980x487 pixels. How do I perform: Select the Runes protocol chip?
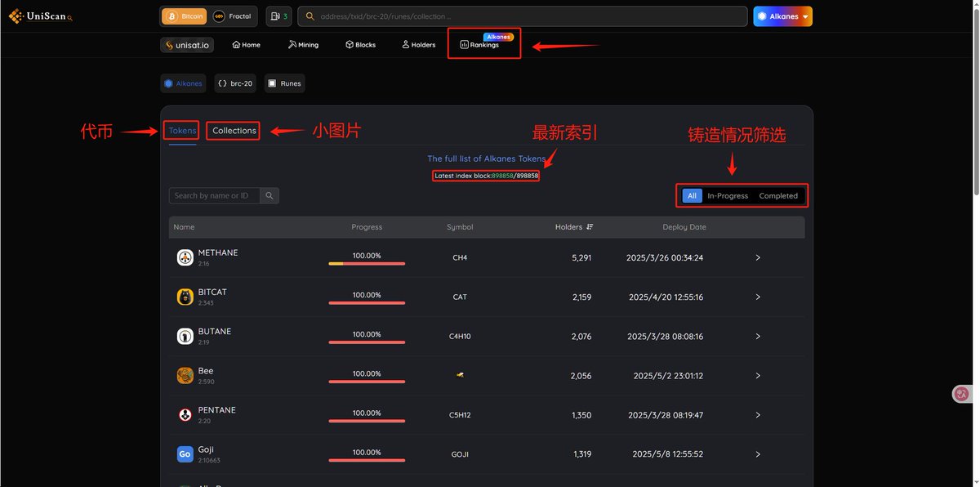(285, 83)
